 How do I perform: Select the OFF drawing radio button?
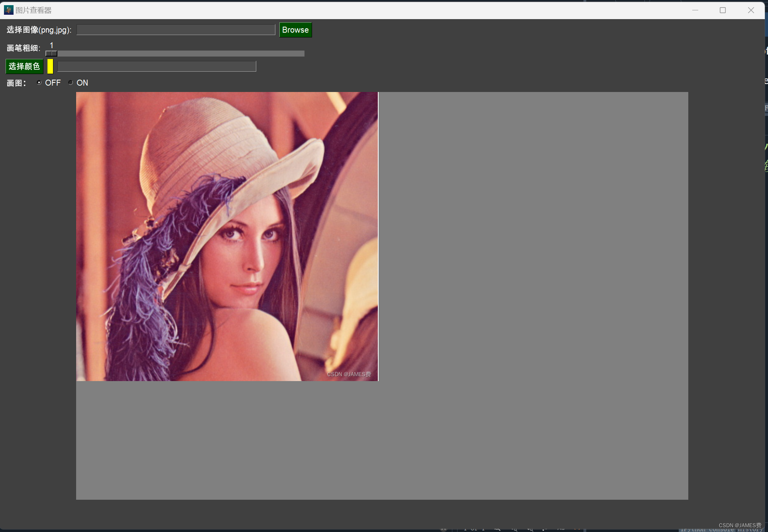39,82
